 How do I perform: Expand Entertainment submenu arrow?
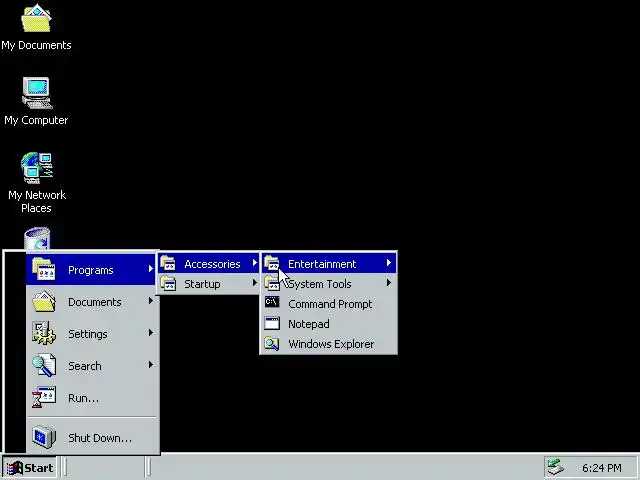[x=389, y=263]
